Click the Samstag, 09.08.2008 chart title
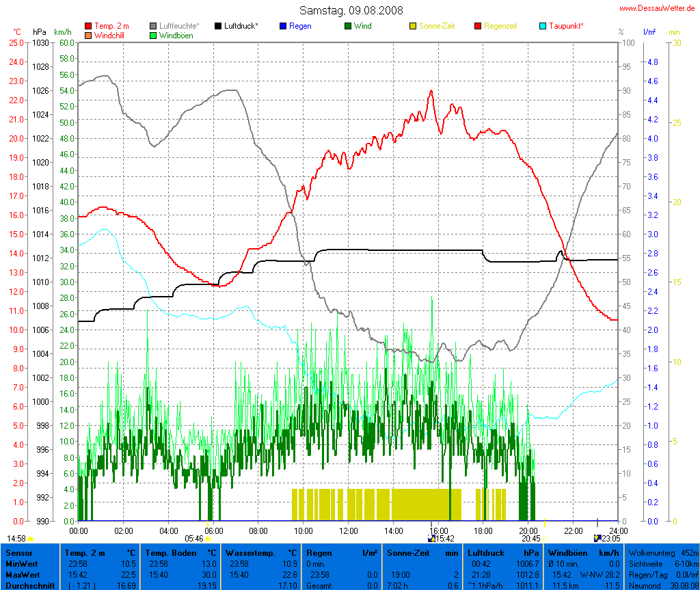This screenshot has width=700, height=590. (351, 10)
